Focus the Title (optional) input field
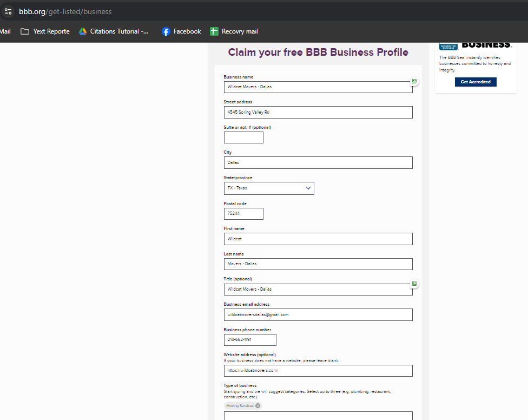528x420 pixels. pos(318,290)
